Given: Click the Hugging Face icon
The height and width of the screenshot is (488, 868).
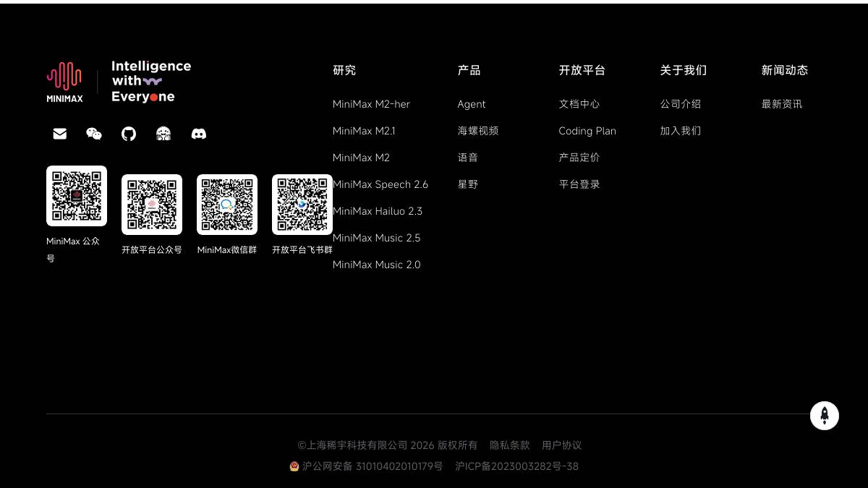Looking at the screenshot, I should point(163,134).
